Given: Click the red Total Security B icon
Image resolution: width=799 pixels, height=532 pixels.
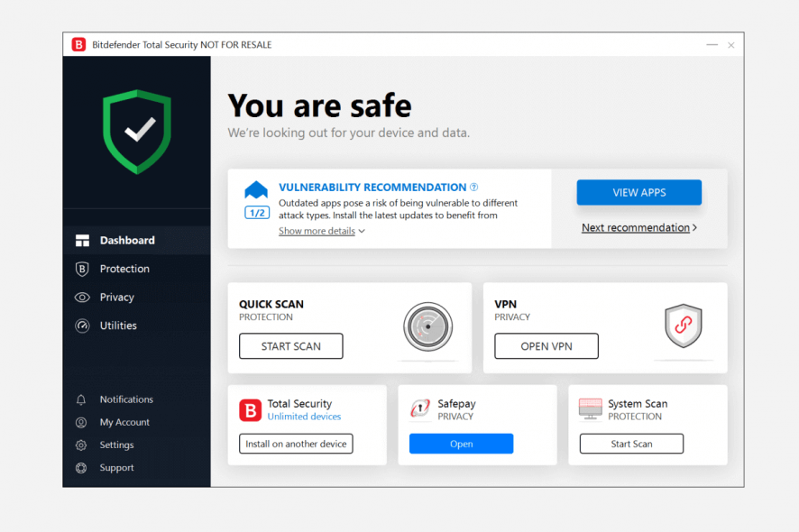Looking at the screenshot, I should 250,410.
